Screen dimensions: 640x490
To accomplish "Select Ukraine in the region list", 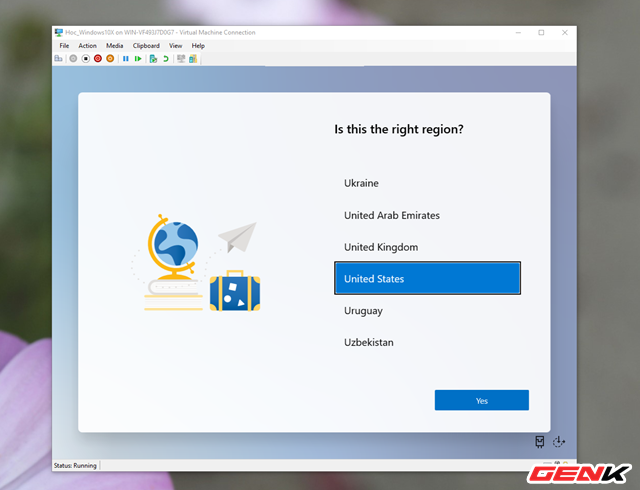I will pyautogui.click(x=427, y=183).
